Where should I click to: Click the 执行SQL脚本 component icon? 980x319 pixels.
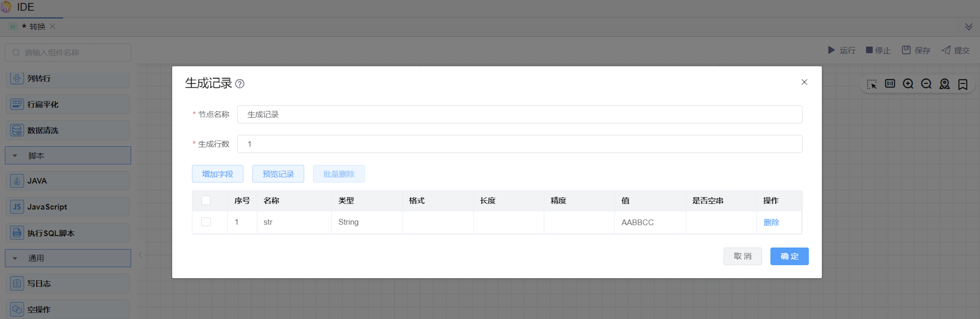[x=17, y=233]
